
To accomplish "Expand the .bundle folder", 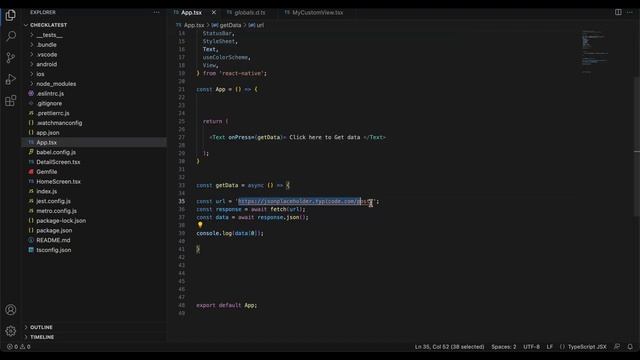I will click(46, 45).
